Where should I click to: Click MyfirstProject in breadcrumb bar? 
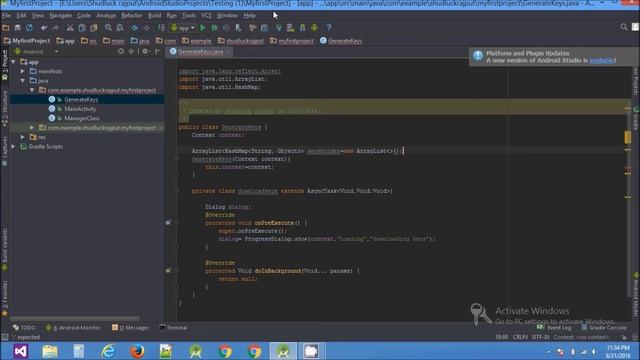(27, 41)
